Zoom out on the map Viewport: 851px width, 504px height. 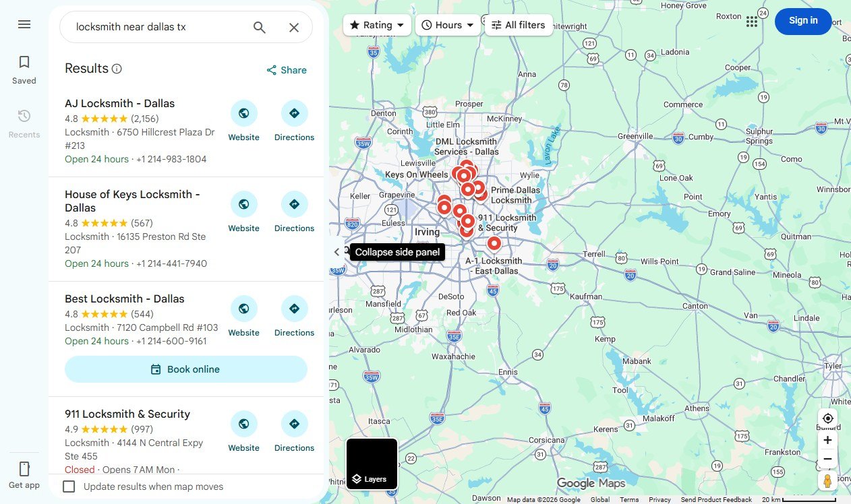tap(828, 459)
